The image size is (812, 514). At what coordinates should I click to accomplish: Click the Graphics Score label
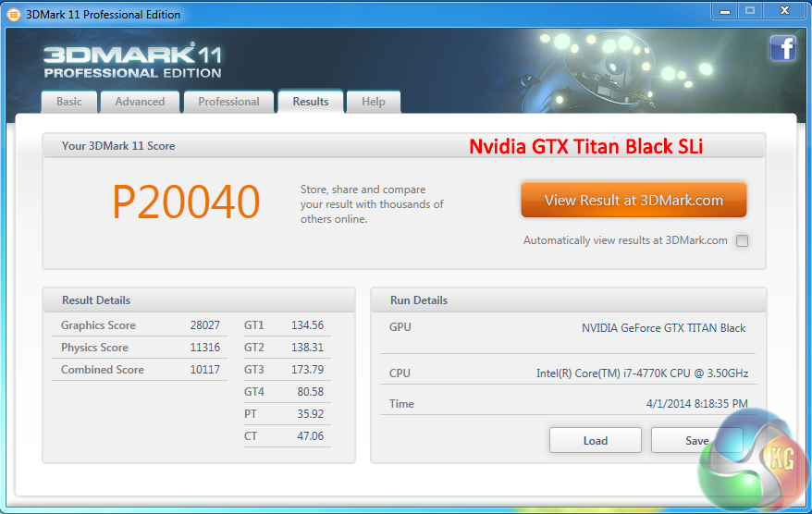[x=98, y=325]
